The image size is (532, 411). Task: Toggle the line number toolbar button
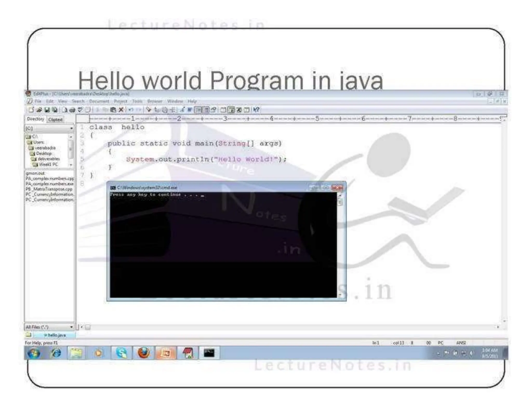click(206, 110)
